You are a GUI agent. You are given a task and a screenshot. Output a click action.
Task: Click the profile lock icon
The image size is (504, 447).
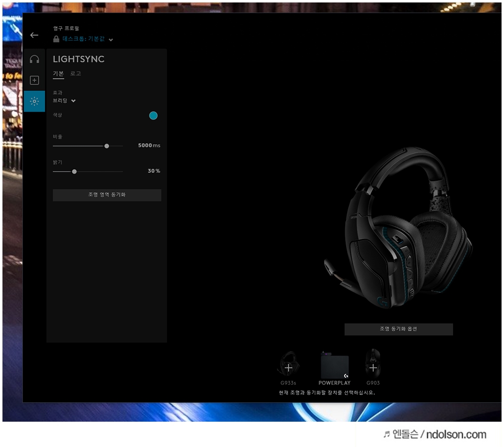coord(56,39)
